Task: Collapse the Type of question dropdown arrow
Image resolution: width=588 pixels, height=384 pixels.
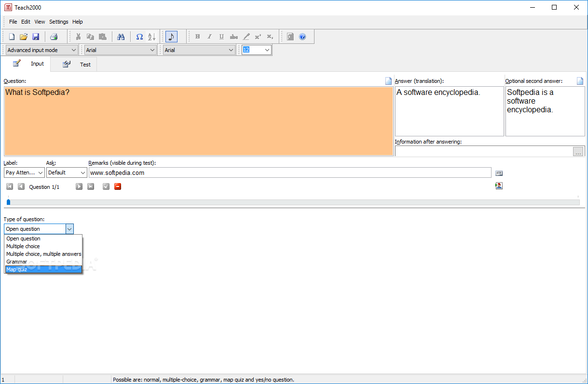Action: tap(69, 229)
